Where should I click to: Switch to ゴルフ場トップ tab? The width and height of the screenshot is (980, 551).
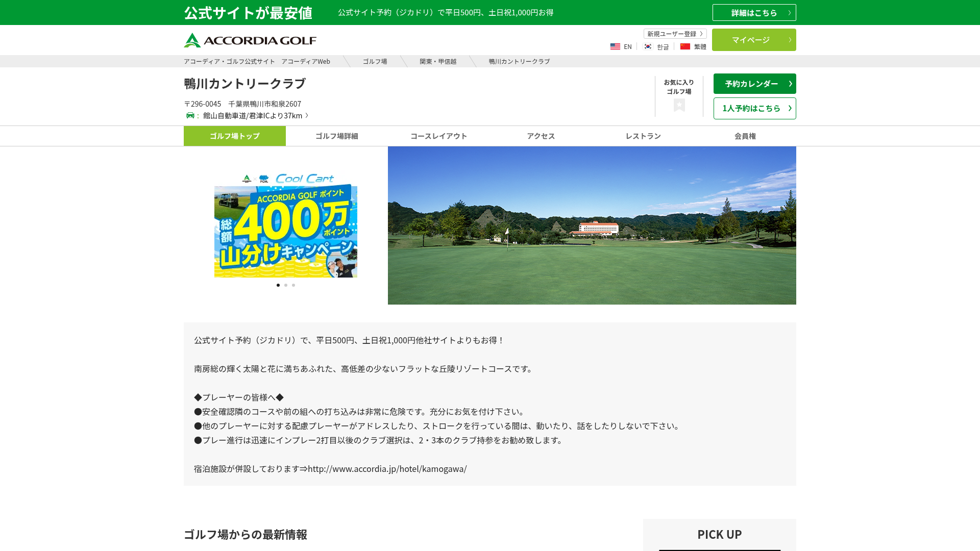[x=235, y=136]
